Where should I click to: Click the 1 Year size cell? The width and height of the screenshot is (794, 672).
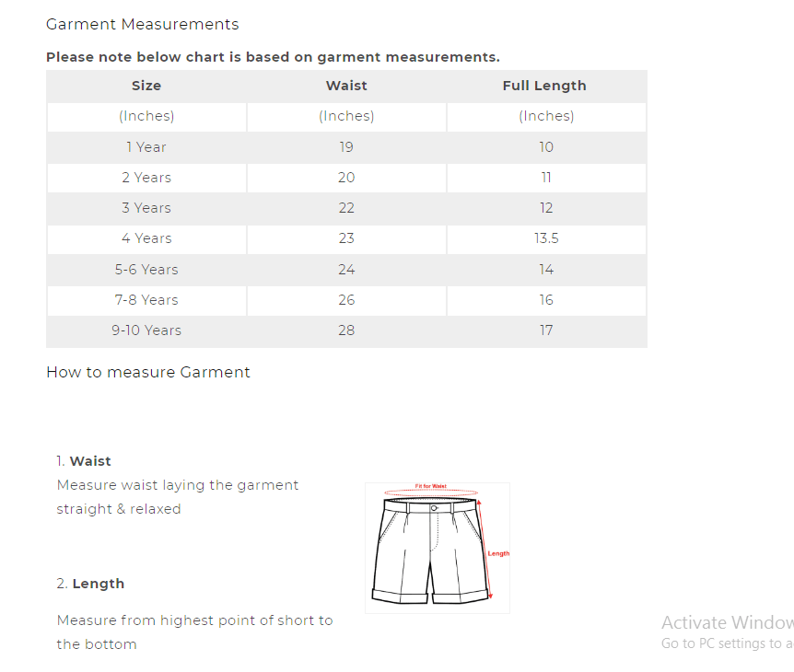(x=146, y=147)
